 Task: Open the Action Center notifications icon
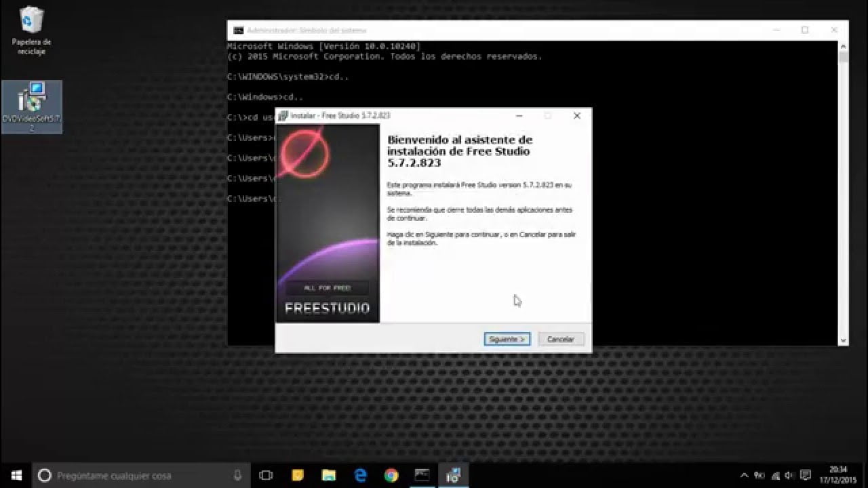pyautogui.click(x=806, y=475)
